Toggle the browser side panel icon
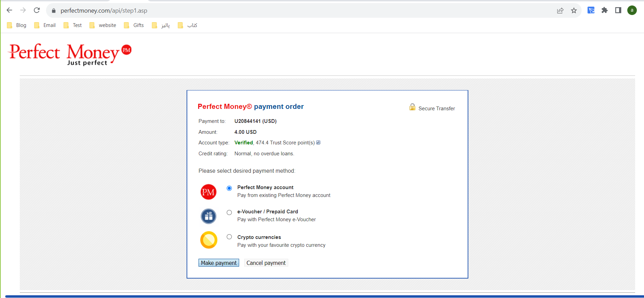Screen dimensions: 644x298 point(618,10)
